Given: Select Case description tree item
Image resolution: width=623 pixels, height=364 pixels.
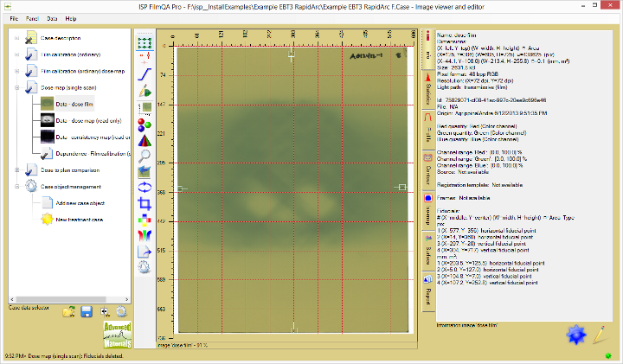Looking at the screenshot, I should pos(61,38).
